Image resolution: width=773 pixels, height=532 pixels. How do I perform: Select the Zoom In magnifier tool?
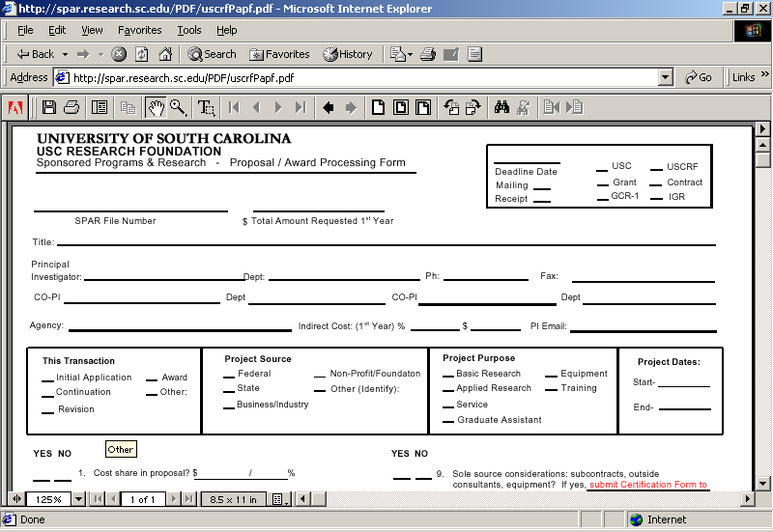178,107
